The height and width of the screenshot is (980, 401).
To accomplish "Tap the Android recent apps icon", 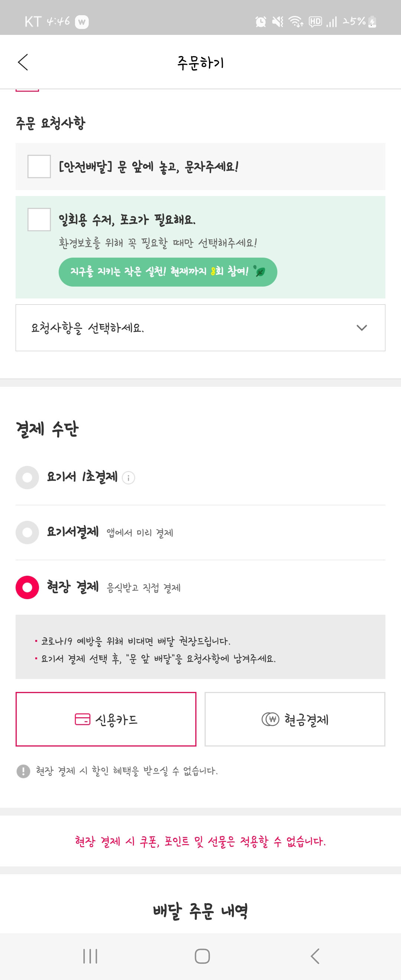I will [90, 955].
